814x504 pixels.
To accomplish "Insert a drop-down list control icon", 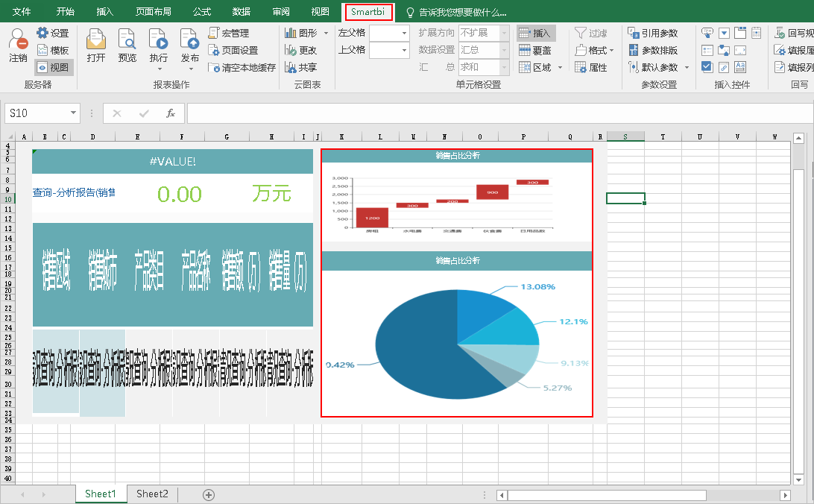I will 724,34.
